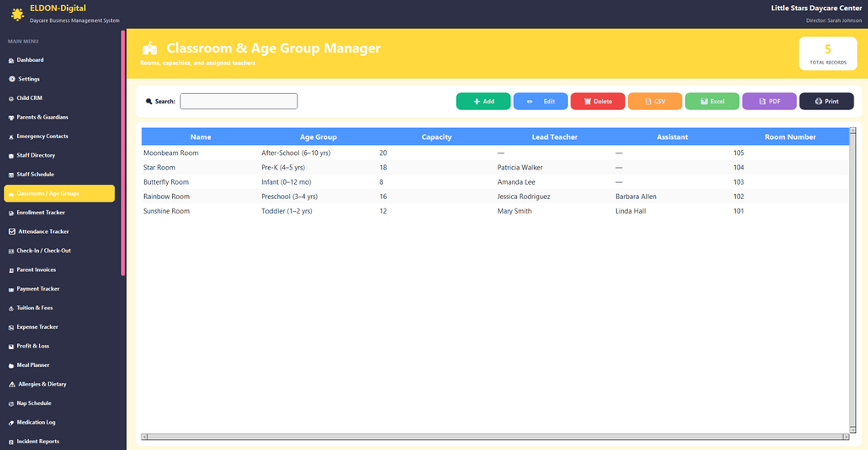Image resolution: width=868 pixels, height=450 pixels.
Task: Click the Emergency Contacts icon
Action: [11, 136]
